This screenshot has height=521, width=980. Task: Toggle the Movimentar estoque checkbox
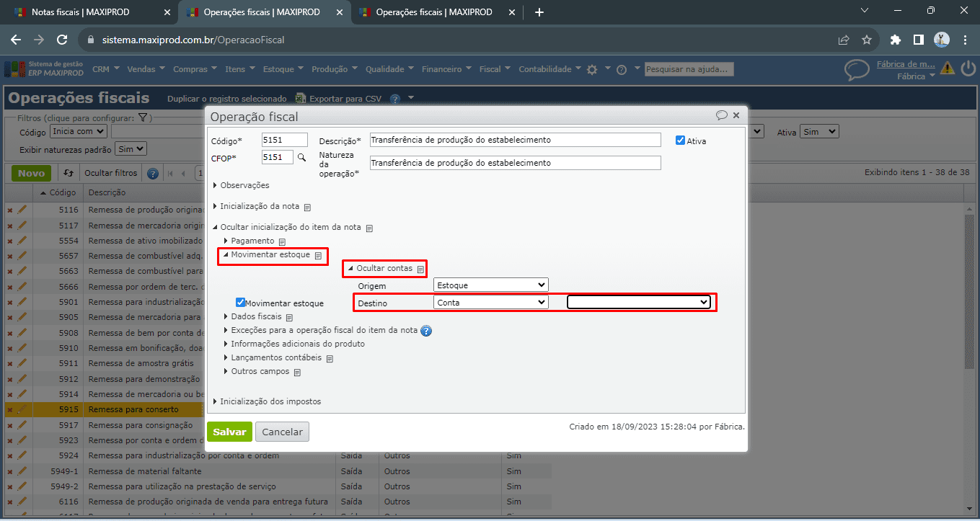pyautogui.click(x=241, y=303)
